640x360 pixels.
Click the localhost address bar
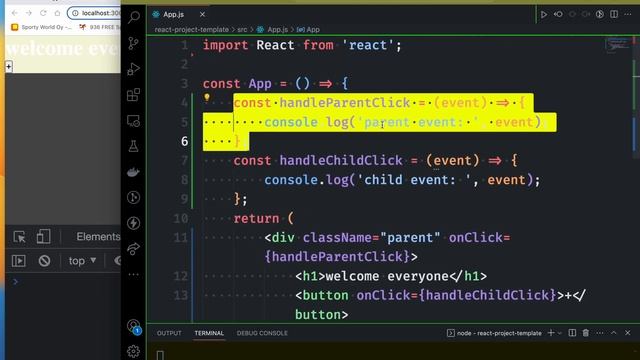point(95,13)
